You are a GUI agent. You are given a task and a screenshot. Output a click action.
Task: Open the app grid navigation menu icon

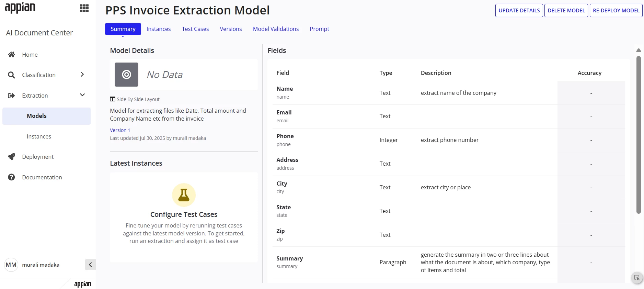click(x=84, y=8)
